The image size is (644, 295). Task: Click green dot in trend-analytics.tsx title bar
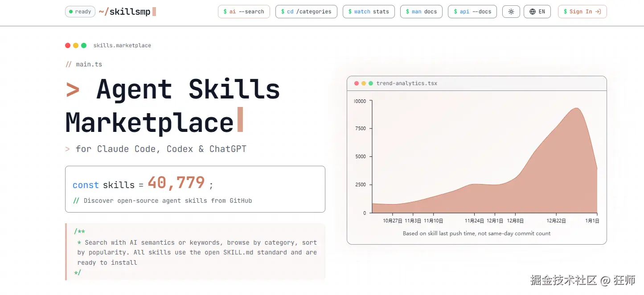(x=371, y=83)
